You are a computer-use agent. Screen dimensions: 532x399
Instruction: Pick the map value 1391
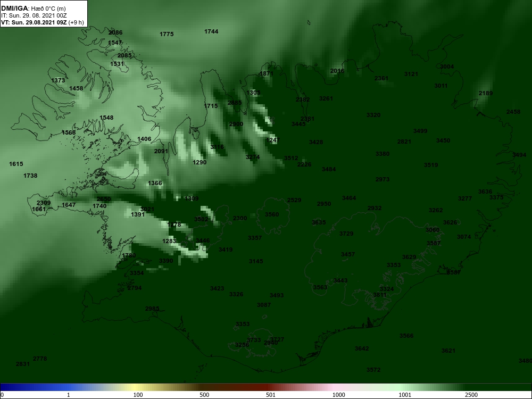pos(138,214)
